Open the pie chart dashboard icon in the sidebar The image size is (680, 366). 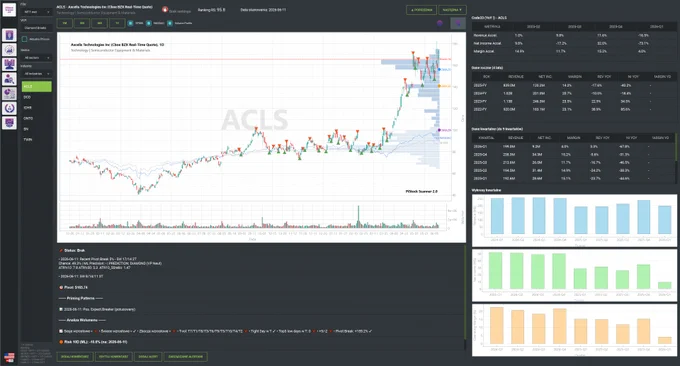[x=9, y=94]
